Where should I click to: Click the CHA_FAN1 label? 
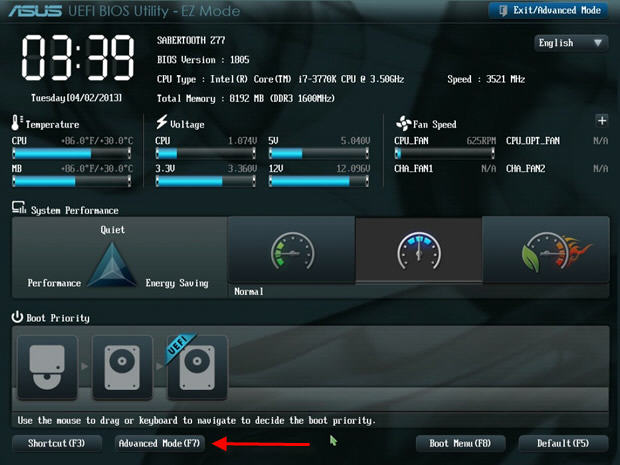click(x=413, y=169)
